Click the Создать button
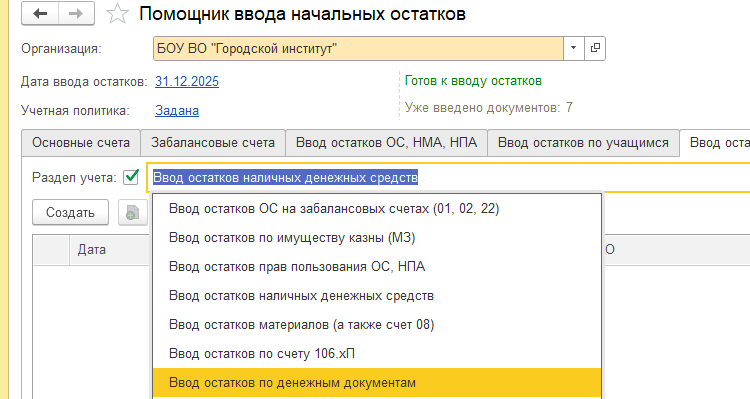Image resolution: width=750 pixels, height=399 pixels. pos(70,212)
